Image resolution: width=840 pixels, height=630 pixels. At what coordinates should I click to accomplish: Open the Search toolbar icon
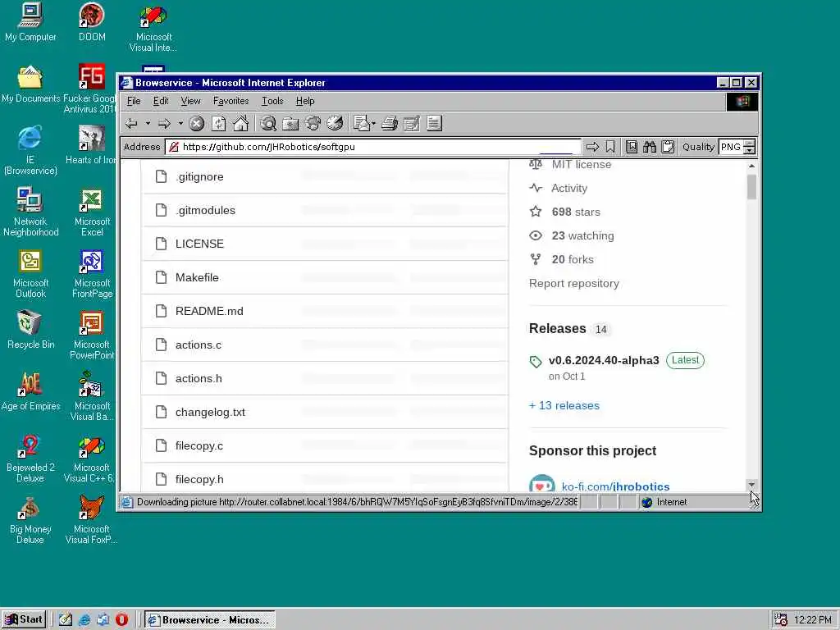268,124
